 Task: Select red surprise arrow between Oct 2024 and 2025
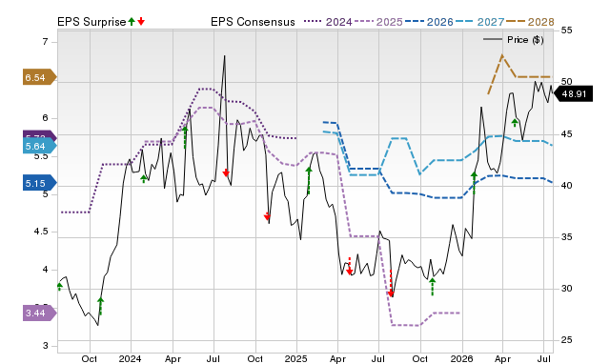(x=267, y=216)
